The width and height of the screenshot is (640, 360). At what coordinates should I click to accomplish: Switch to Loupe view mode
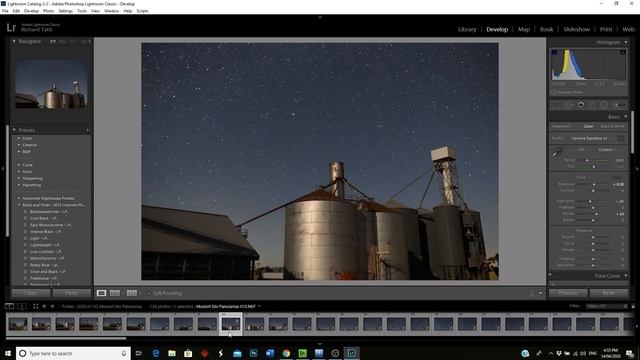(101, 293)
